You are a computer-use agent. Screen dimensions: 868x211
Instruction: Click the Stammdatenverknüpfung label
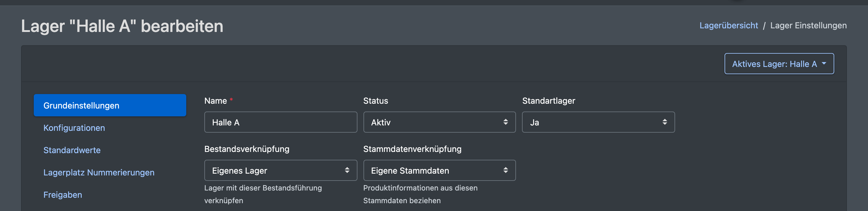412,149
